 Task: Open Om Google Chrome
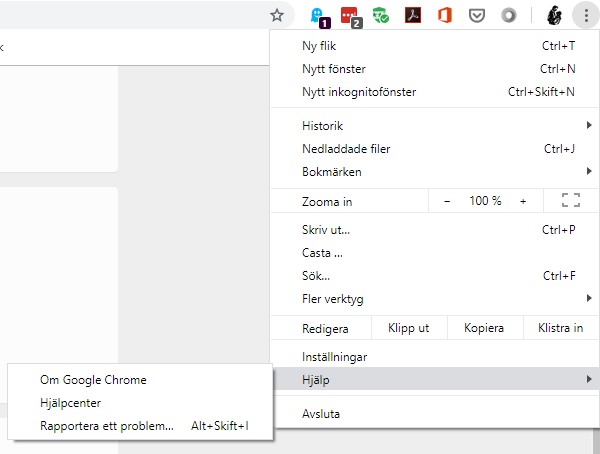[140, 380]
